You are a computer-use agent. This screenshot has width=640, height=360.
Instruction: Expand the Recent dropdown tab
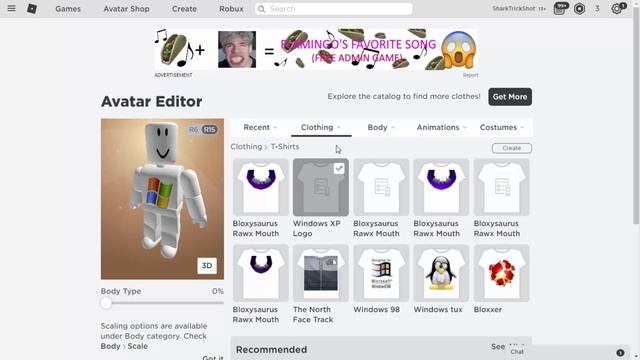click(260, 127)
